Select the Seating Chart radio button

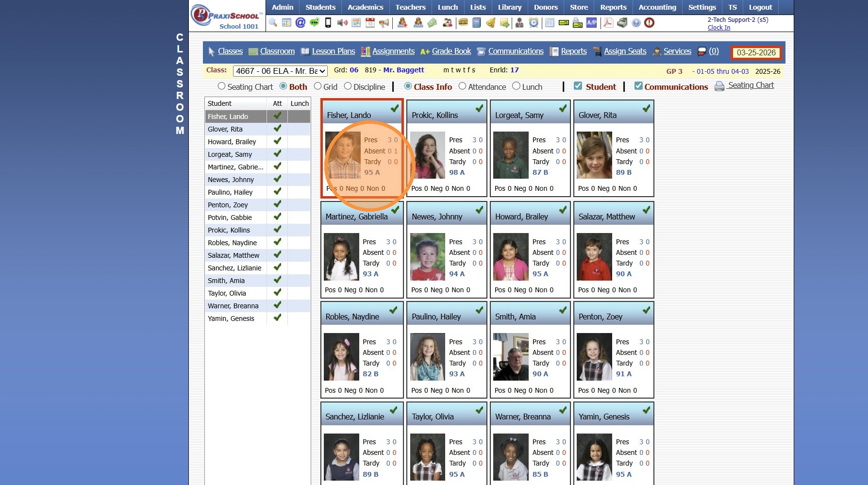[221, 86]
